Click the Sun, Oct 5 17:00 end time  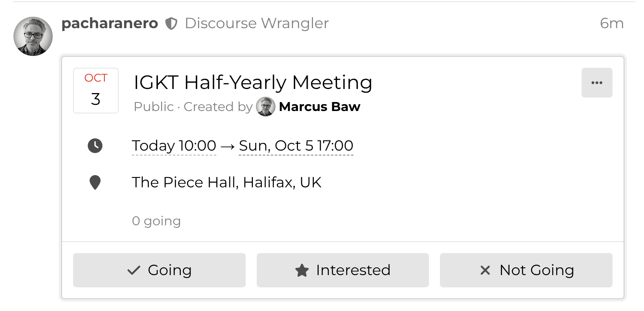point(296,146)
